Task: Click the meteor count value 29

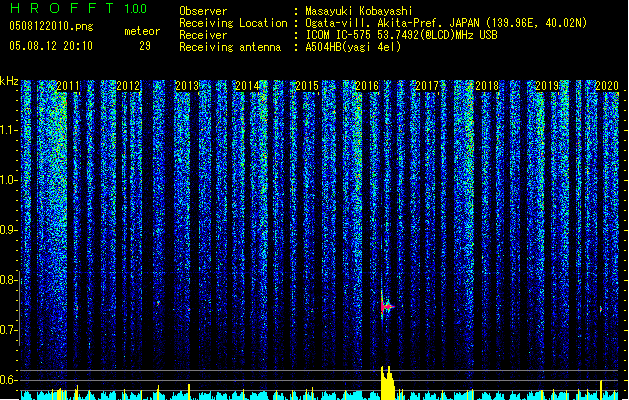Action: pos(145,46)
